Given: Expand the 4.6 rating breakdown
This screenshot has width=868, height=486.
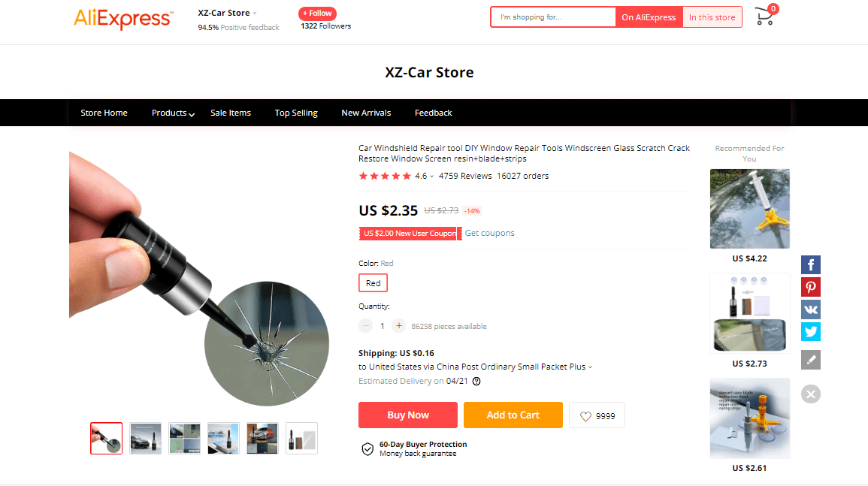Looking at the screenshot, I should coord(431,177).
